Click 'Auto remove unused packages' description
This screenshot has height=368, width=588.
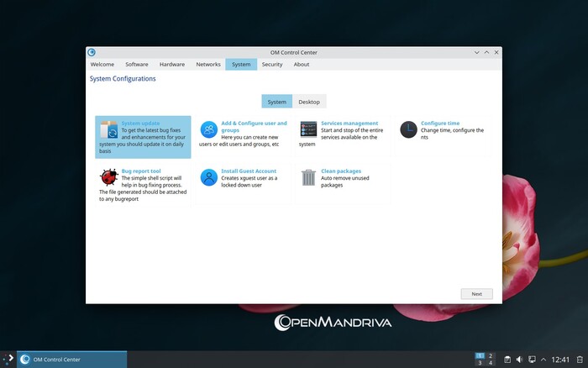pos(345,181)
